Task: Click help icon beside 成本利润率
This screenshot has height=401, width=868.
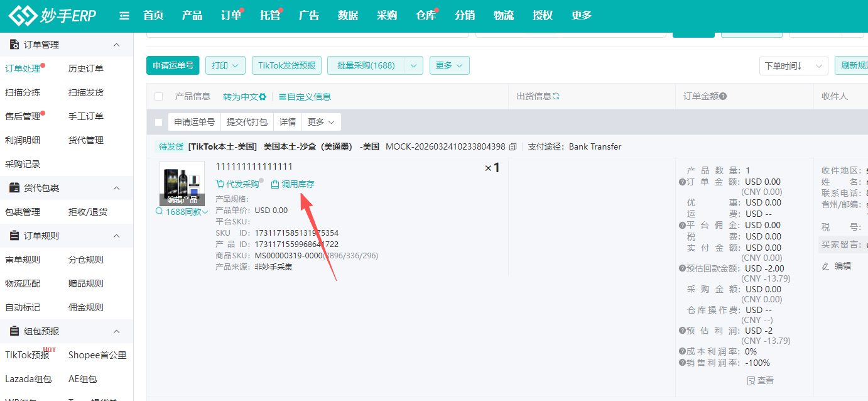Action: click(682, 351)
